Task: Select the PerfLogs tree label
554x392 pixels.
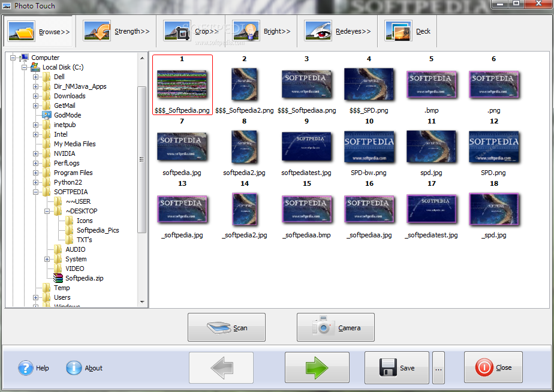Action: 67,163
